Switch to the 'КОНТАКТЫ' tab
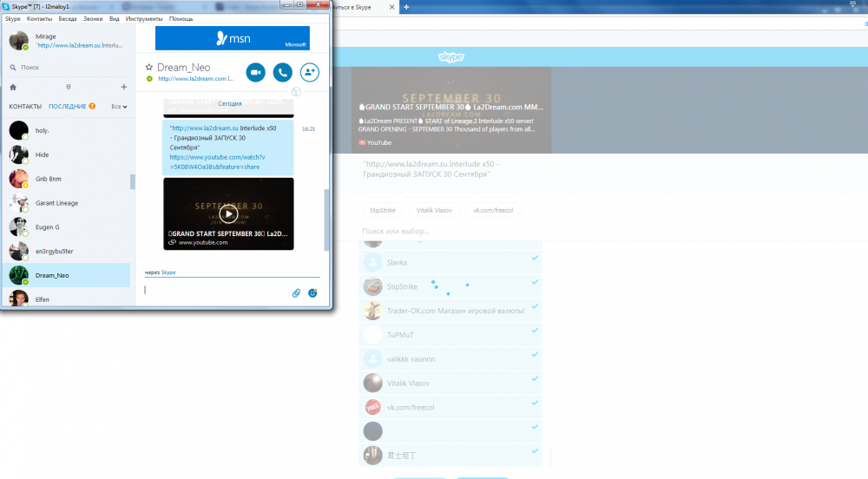868x479 pixels. (25, 107)
